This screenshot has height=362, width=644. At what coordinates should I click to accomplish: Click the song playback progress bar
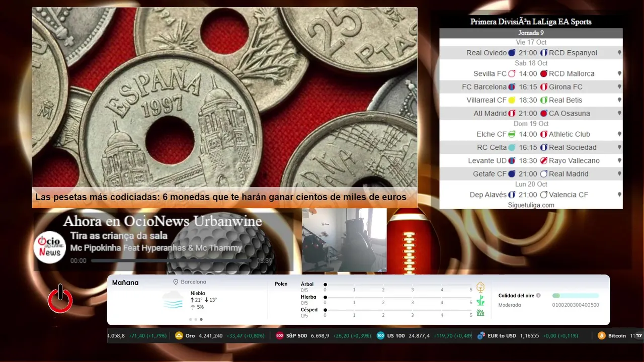173,261
